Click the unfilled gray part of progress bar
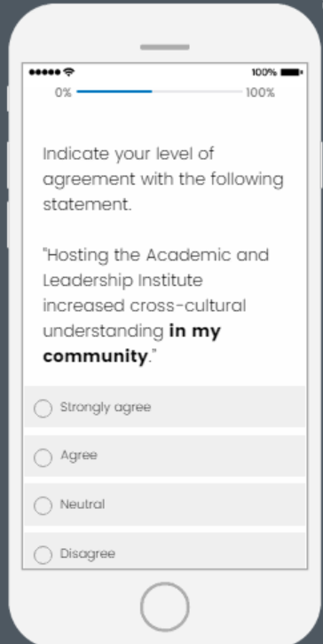This screenshot has width=323, height=644. point(197,91)
